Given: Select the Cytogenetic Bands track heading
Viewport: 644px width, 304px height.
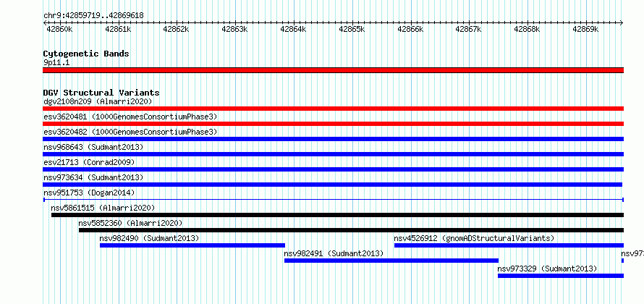Looking at the screenshot, I should coord(86,54).
